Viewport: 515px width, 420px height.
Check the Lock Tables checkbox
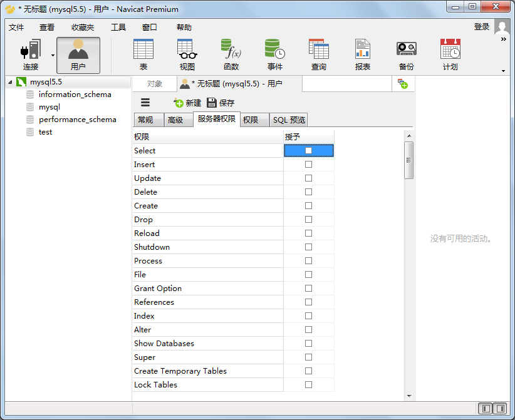pos(308,384)
